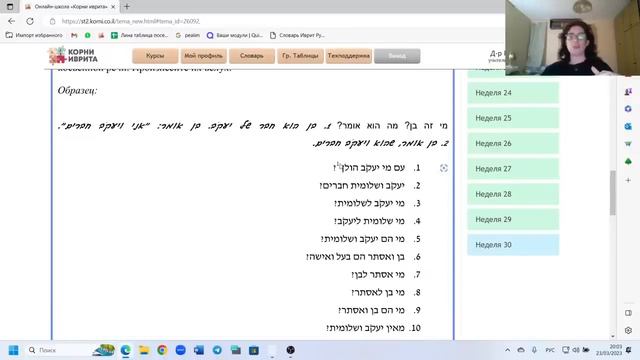
Task: Launch Google Chrome from the taskbar
Action: click(x=162, y=350)
